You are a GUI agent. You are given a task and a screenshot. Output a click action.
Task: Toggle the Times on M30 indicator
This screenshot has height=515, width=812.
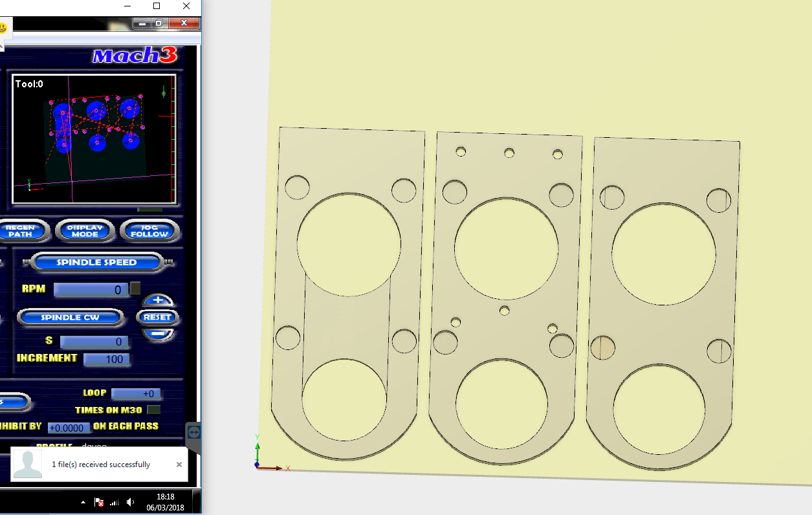point(154,410)
